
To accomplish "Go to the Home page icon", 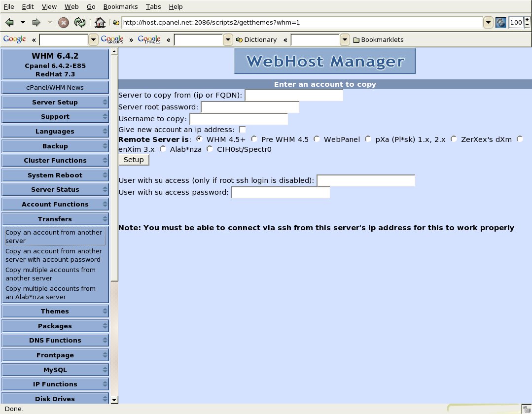I will pyautogui.click(x=100, y=22).
